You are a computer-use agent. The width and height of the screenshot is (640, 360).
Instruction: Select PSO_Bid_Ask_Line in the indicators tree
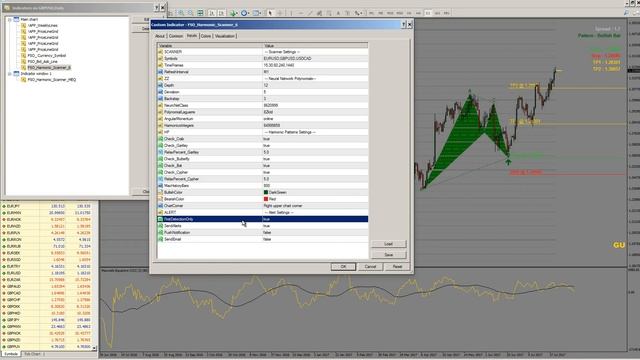coord(42,62)
